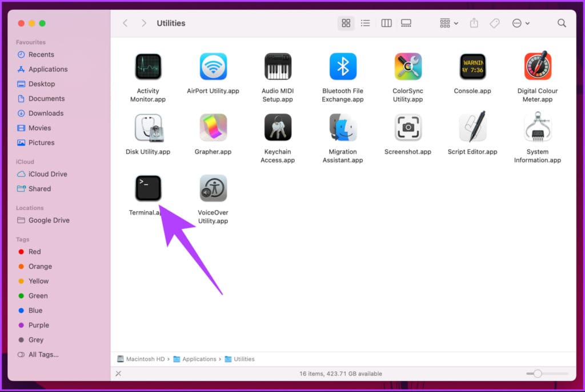Click the Locations section header
Screen dimensions: 585x392
click(30, 208)
